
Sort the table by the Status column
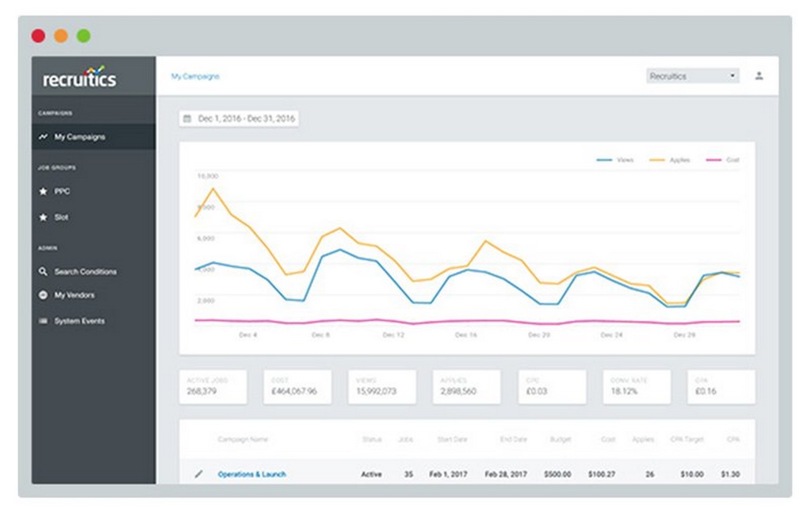click(373, 439)
